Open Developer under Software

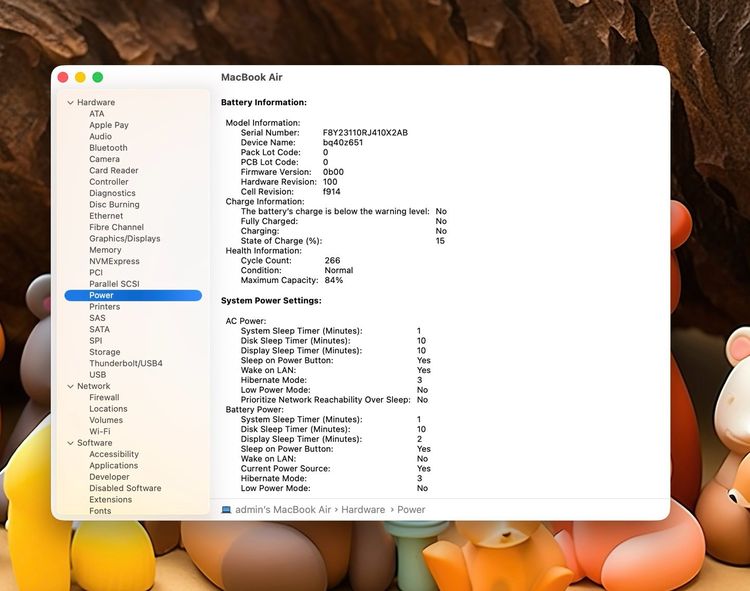coord(109,477)
